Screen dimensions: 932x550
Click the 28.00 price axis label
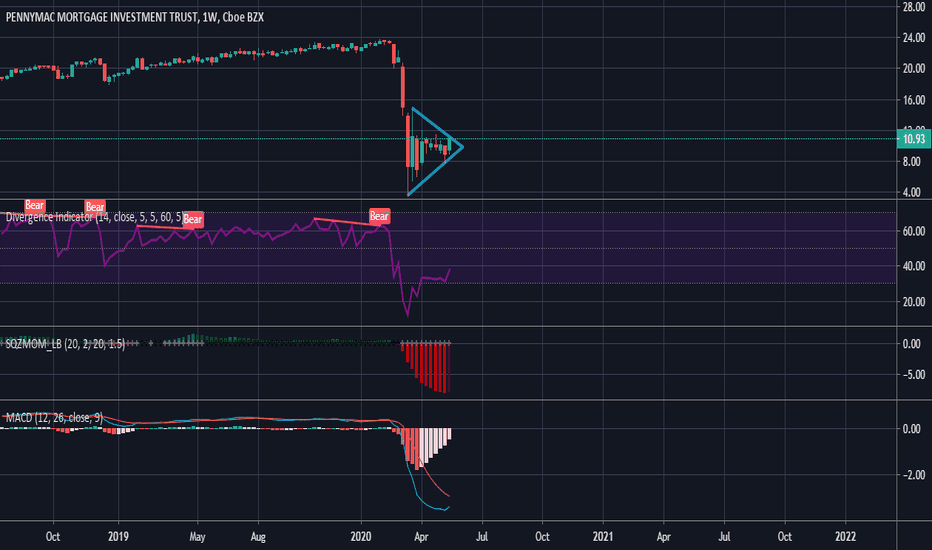point(914,7)
